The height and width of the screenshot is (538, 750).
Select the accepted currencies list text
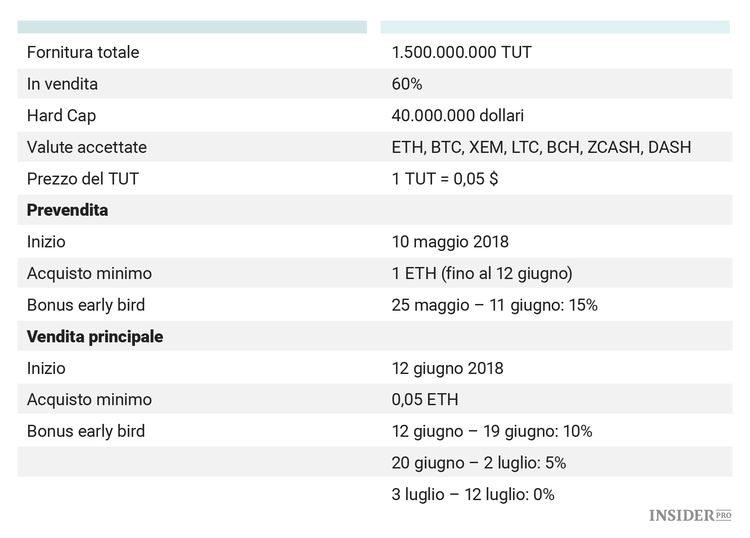(541, 147)
